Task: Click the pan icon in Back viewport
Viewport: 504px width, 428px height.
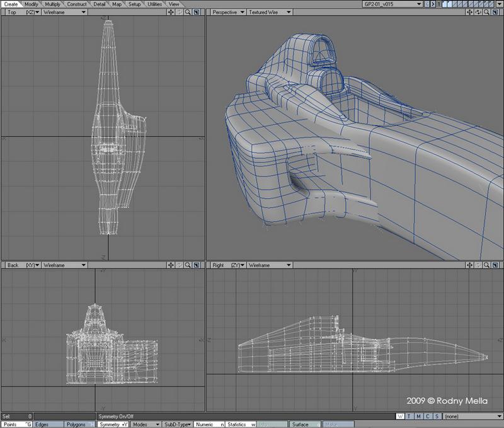Action: click(x=171, y=265)
